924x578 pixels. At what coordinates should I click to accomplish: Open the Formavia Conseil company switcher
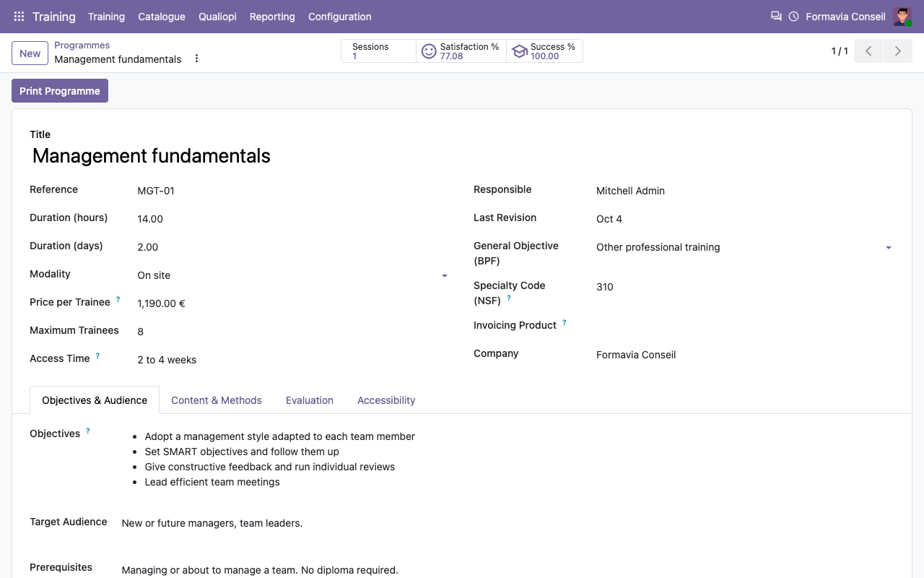point(845,17)
